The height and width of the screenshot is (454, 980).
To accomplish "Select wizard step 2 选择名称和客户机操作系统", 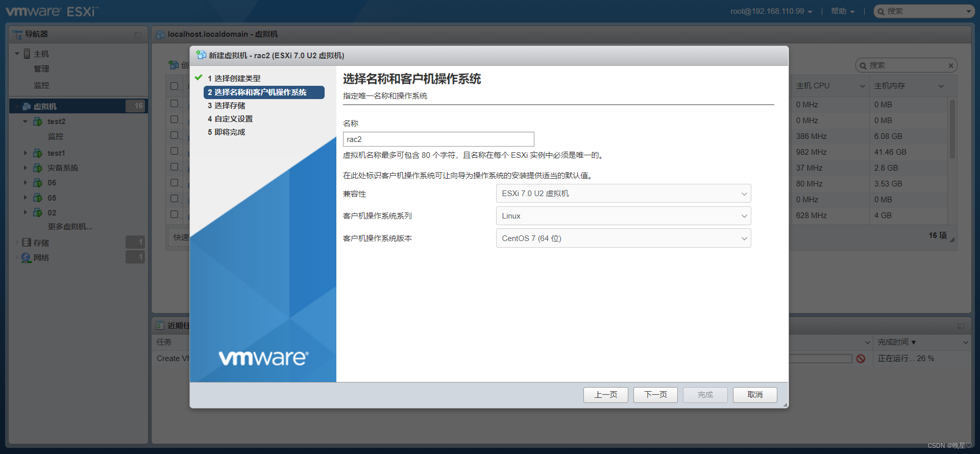I will click(264, 92).
